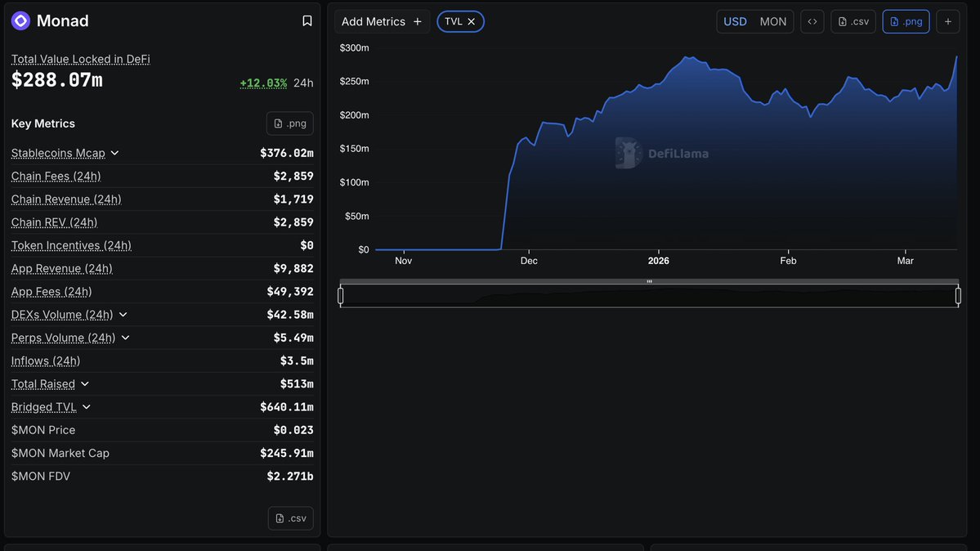Expand Perps Volume (24h) breakdown

[x=126, y=338]
